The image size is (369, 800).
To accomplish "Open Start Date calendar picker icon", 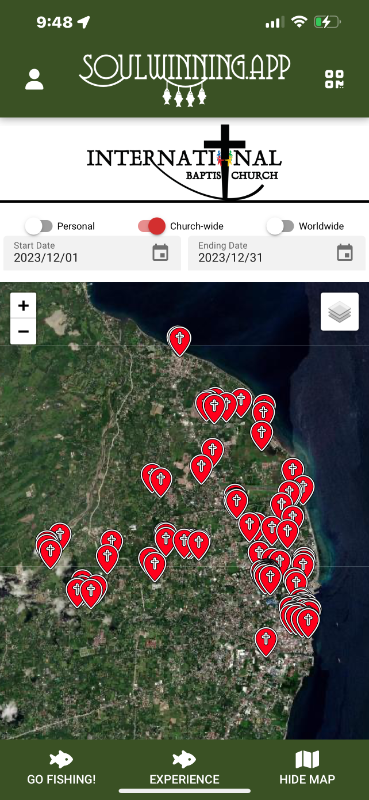I will coord(160,253).
